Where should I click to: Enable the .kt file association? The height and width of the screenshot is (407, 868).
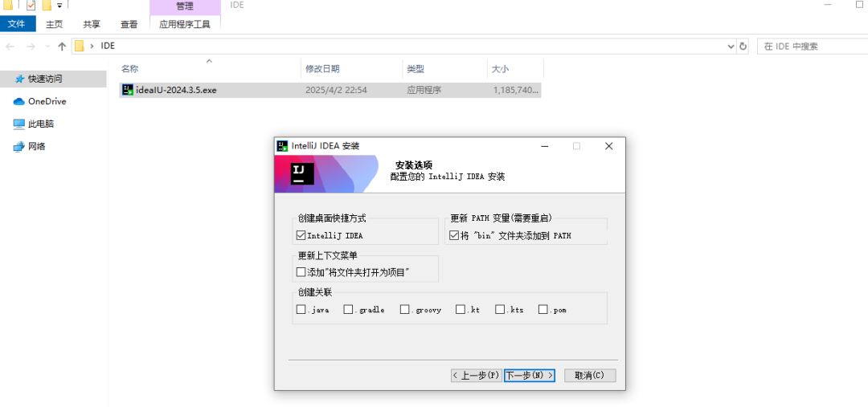tap(461, 310)
